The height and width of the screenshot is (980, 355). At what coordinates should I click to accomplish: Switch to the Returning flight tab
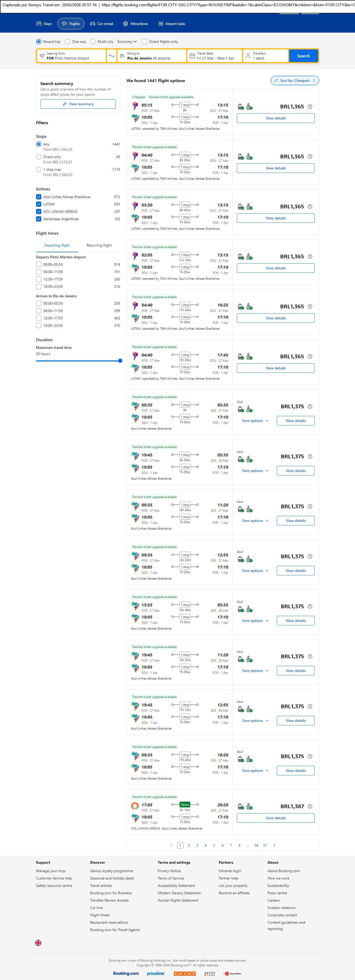99,245
